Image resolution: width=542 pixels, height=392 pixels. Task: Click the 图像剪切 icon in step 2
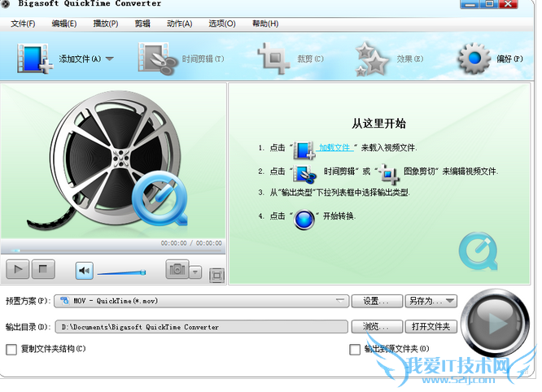coord(388,173)
